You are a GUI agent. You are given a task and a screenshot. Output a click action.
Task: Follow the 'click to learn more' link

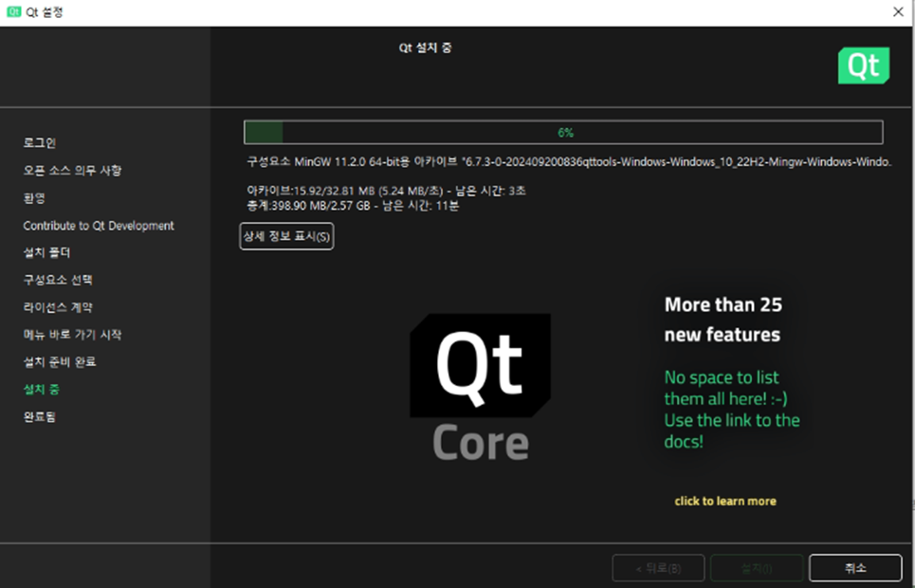click(725, 501)
